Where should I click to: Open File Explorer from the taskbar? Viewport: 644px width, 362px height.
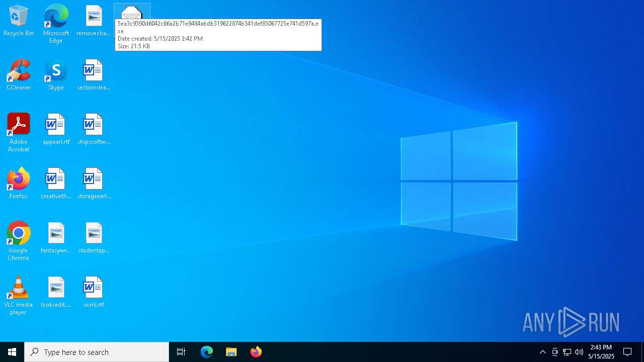pos(231,352)
